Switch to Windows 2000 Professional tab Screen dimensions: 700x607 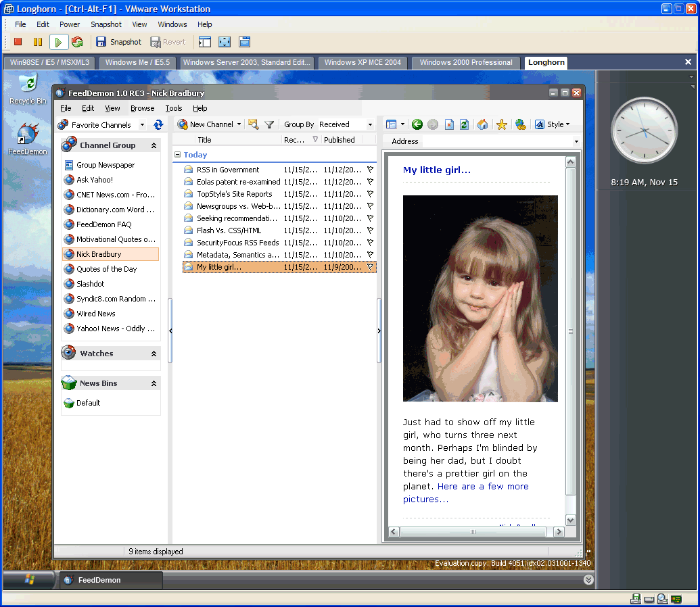(466, 62)
